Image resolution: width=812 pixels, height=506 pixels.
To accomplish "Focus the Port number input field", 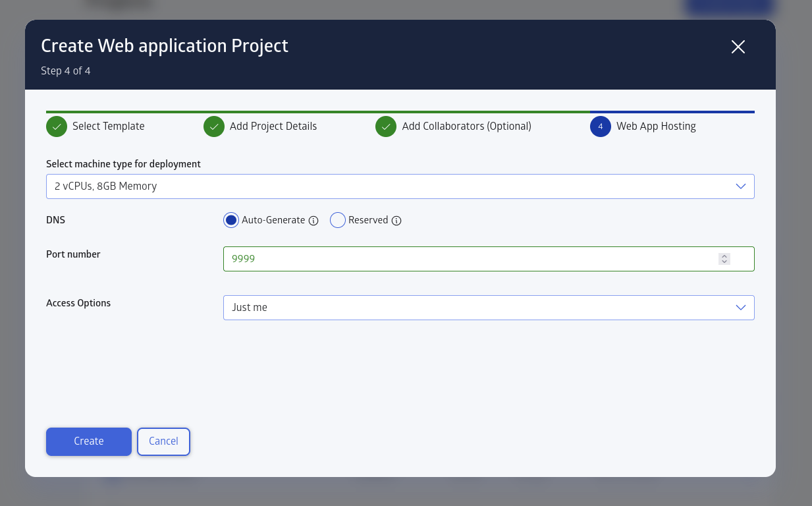I will [x=489, y=259].
